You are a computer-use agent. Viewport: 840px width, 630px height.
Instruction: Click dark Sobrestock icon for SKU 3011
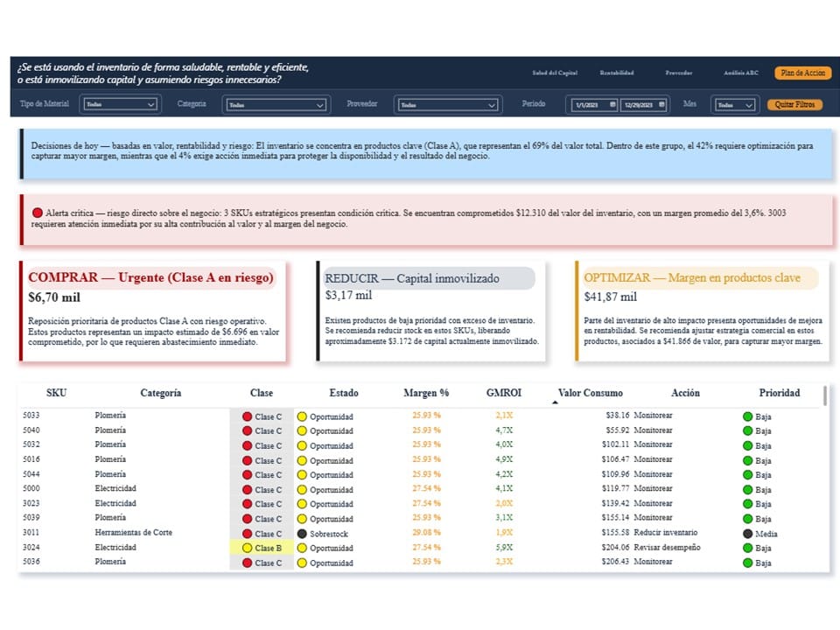point(302,534)
